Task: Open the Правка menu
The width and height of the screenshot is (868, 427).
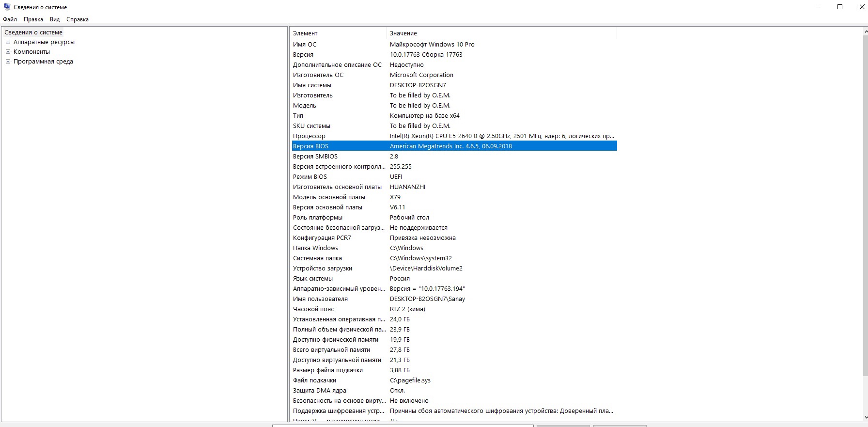Action: click(x=33, y=19)
